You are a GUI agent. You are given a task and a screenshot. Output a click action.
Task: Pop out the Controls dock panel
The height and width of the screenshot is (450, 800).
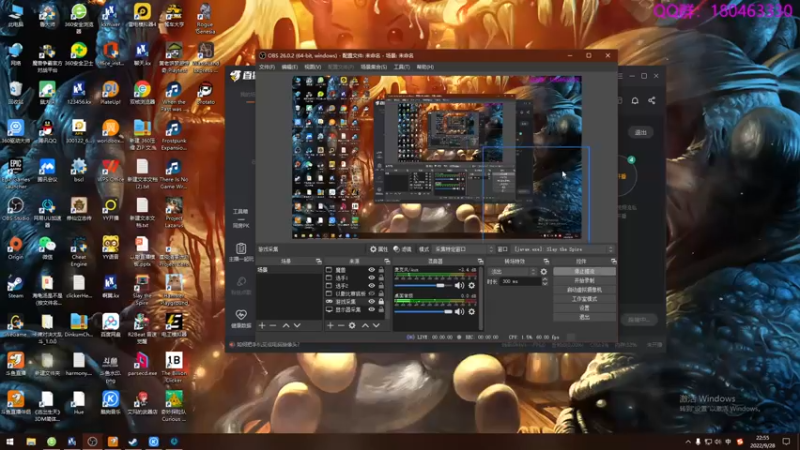click(x=613, y=261)
